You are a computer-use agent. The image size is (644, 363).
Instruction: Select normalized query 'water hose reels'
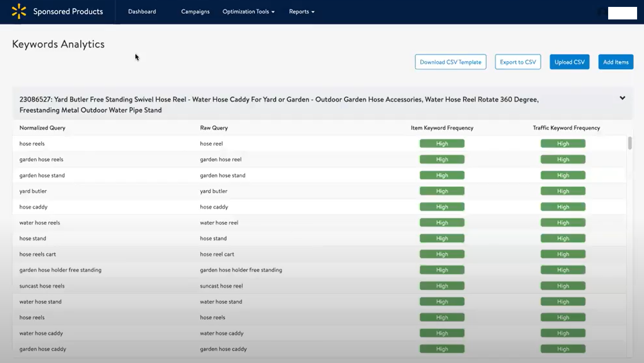[x=40, y=223]
